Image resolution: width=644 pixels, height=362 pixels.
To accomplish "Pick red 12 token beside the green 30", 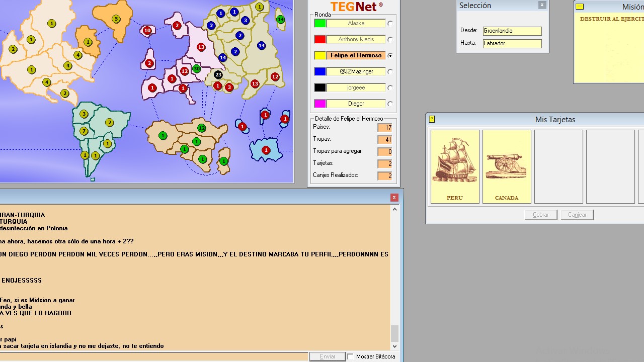I will point(185,71).
